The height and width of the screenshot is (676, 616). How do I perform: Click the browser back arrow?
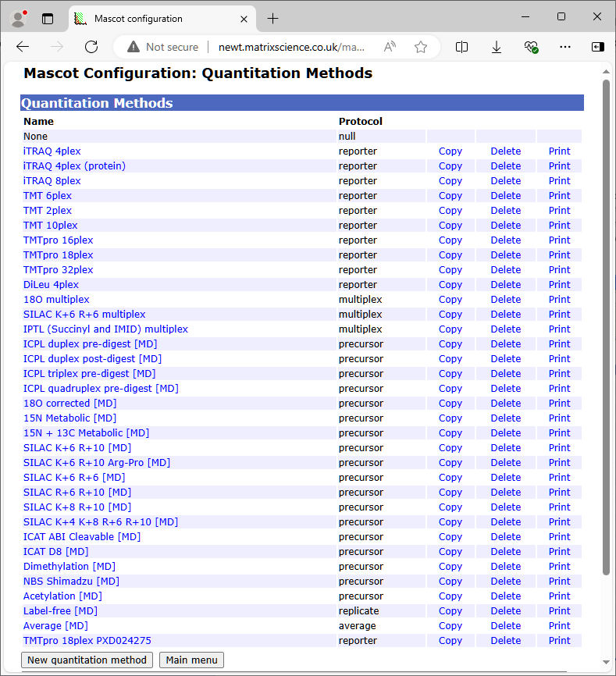pos(23,47)
